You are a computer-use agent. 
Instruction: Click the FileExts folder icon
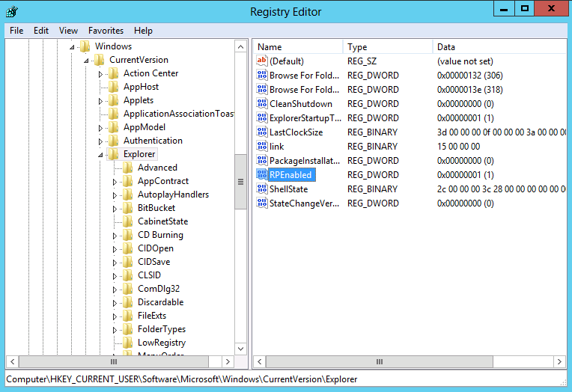point(128,316)
